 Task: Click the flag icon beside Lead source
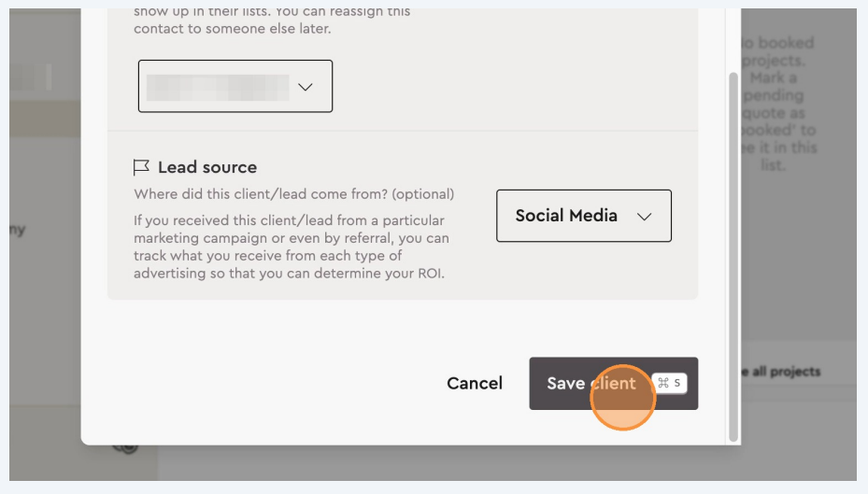[x=142, y=167]
